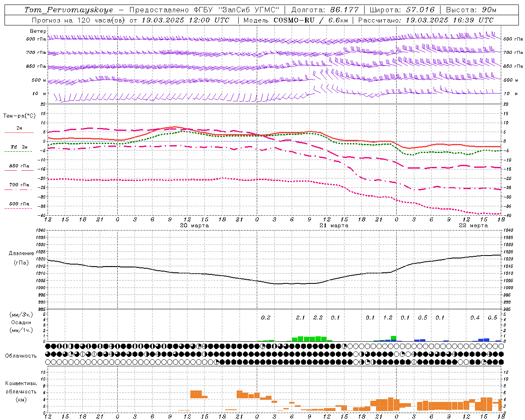Click the latitude value 57.016
This screenshot has height=420, width=525.
(x=420, y=10)
